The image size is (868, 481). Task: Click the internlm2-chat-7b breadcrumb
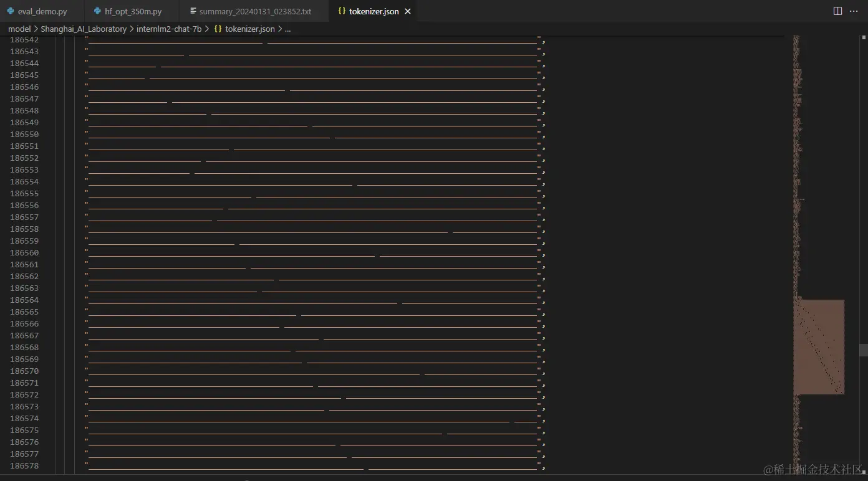click(x=169, y=29)
